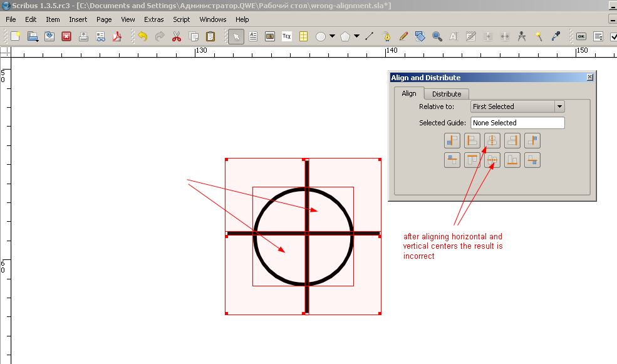Click the Save as PDF icon
The image size is (617, 364).
tap(117, 36)
